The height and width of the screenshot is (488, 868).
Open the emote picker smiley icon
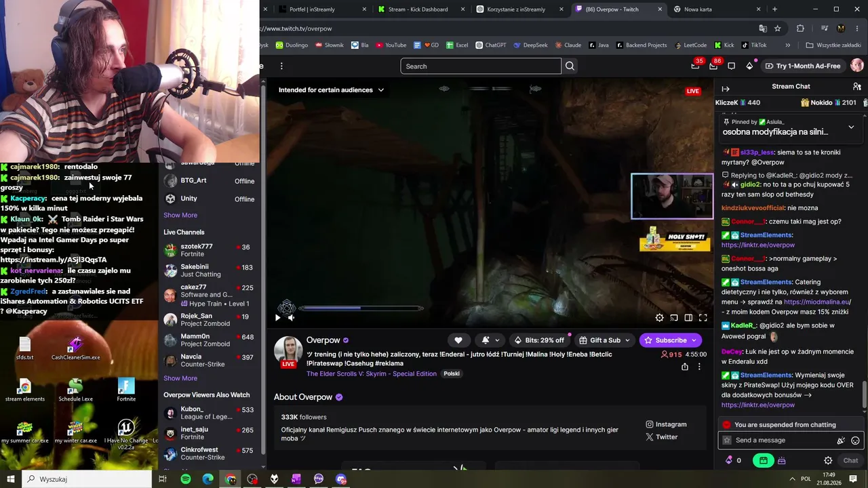click(x=855, y=440)
